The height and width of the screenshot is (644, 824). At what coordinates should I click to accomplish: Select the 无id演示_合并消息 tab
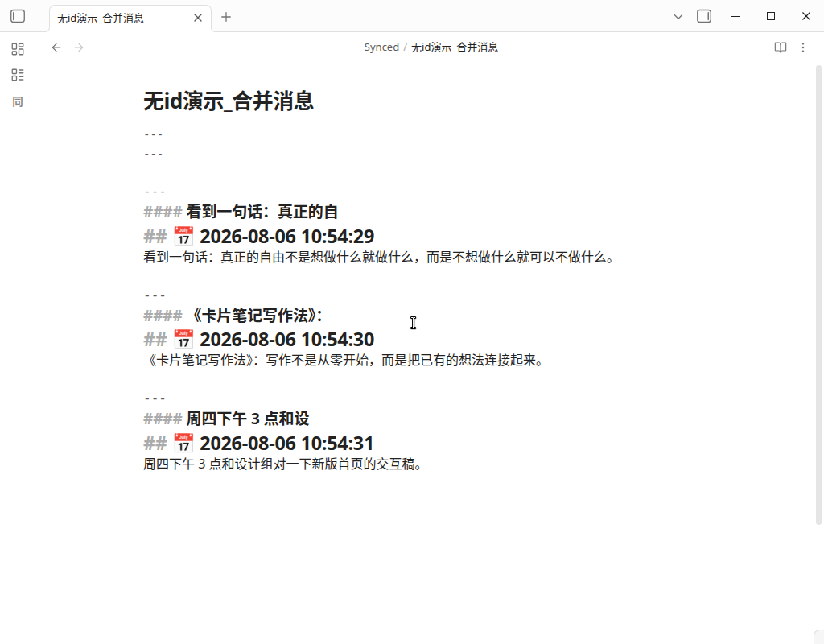click(x=130, y=19)
